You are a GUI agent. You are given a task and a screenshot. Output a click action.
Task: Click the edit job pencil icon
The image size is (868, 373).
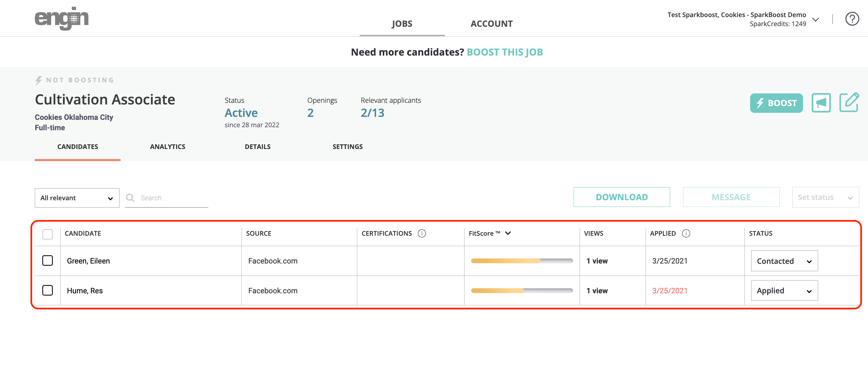(849, 102)
